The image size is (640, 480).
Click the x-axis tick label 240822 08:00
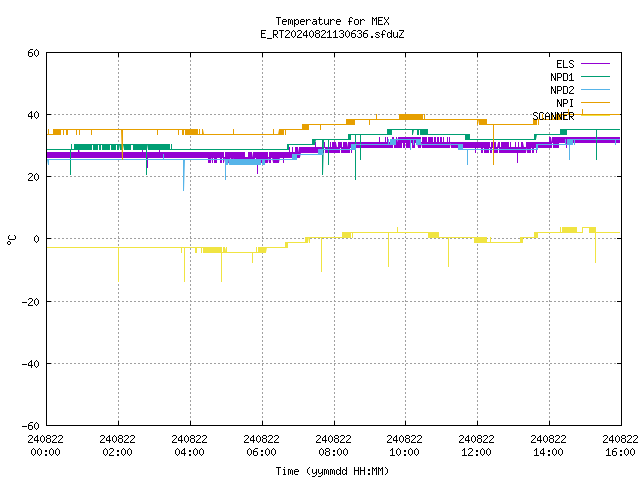pyautogui.click(x=333, y=446)
